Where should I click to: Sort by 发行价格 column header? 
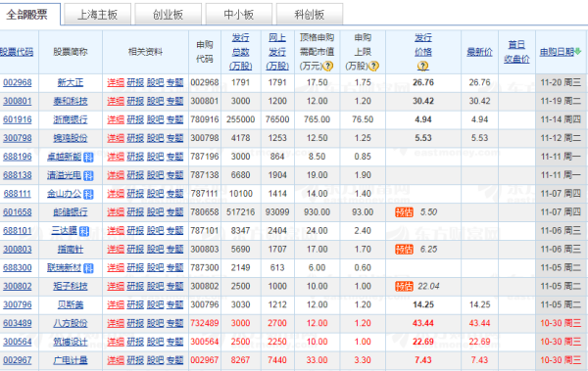point(423,45)
